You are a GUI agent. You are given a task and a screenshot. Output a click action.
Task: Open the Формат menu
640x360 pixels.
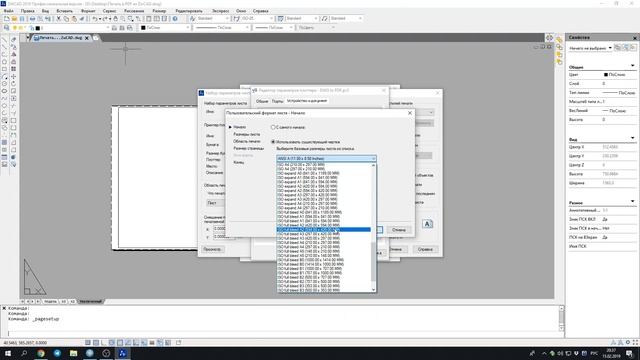tap(88, 11)
